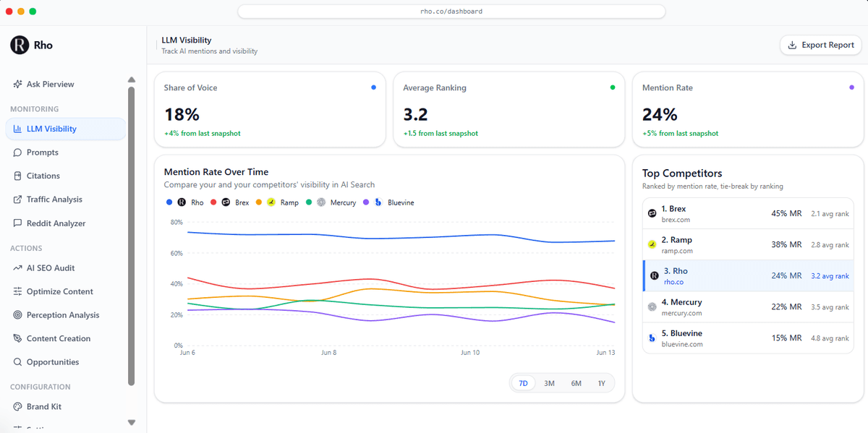Click the Mention Rate Over Time title
The image size is (868, 433).
[x=216, y=172]
